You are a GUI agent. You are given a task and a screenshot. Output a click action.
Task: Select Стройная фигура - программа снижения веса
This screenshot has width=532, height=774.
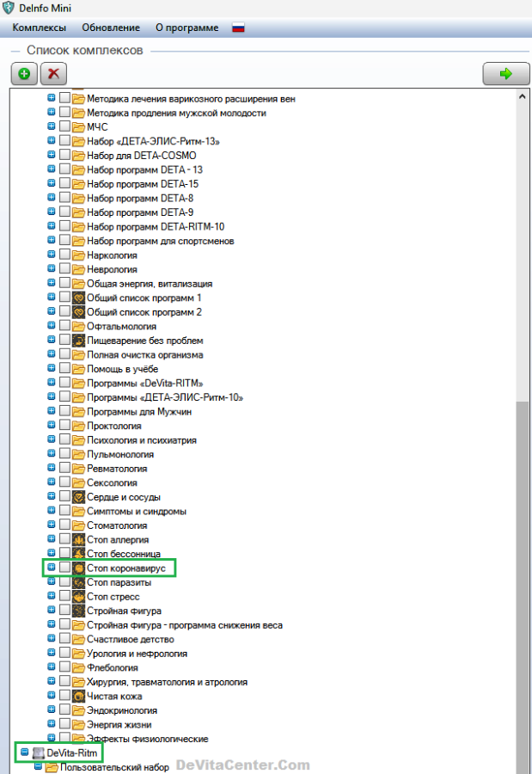pyautogui.click(x=185, y=625)
